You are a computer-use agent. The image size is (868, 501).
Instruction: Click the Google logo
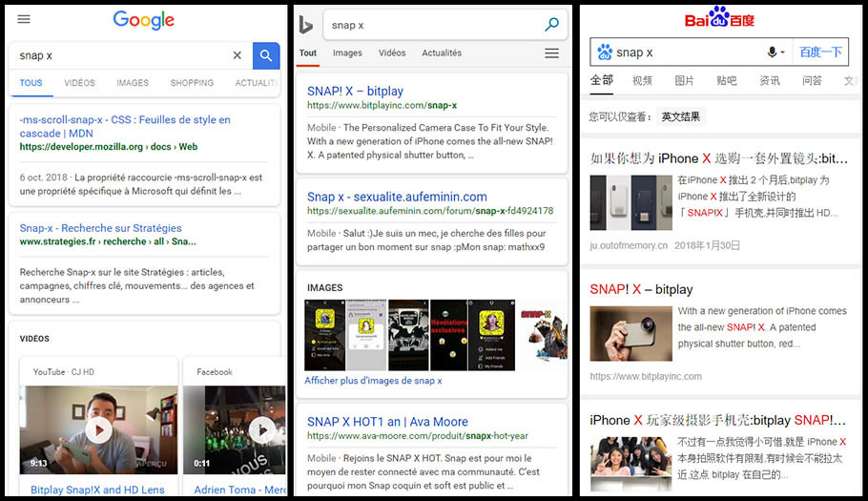[144, 20]
